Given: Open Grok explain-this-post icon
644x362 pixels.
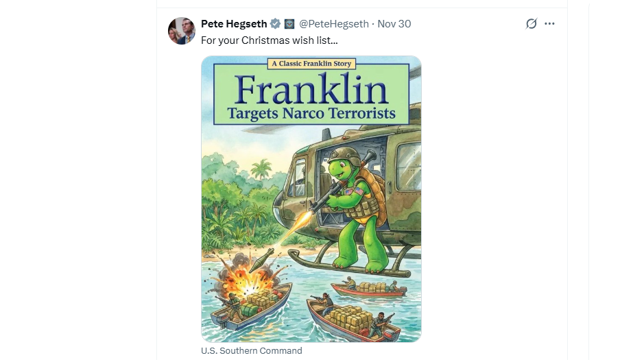Looking at the screenshot, I should click(531, 24).
